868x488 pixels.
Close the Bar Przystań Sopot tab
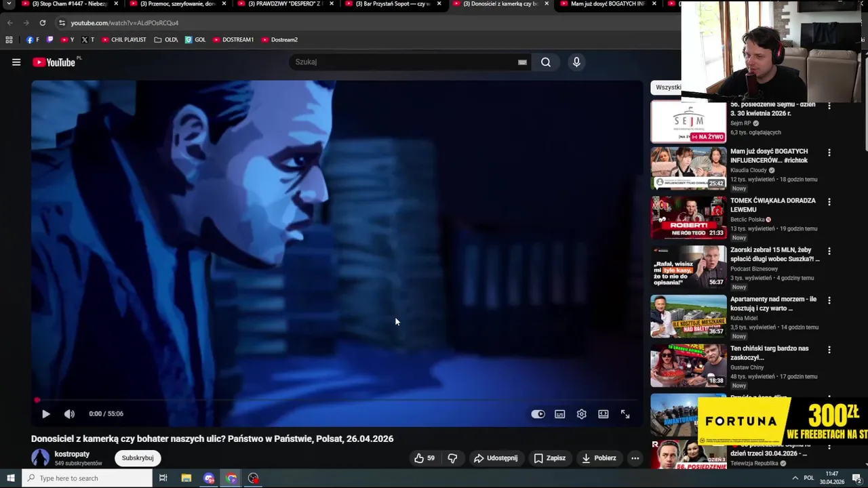click(x=439, y=4)
